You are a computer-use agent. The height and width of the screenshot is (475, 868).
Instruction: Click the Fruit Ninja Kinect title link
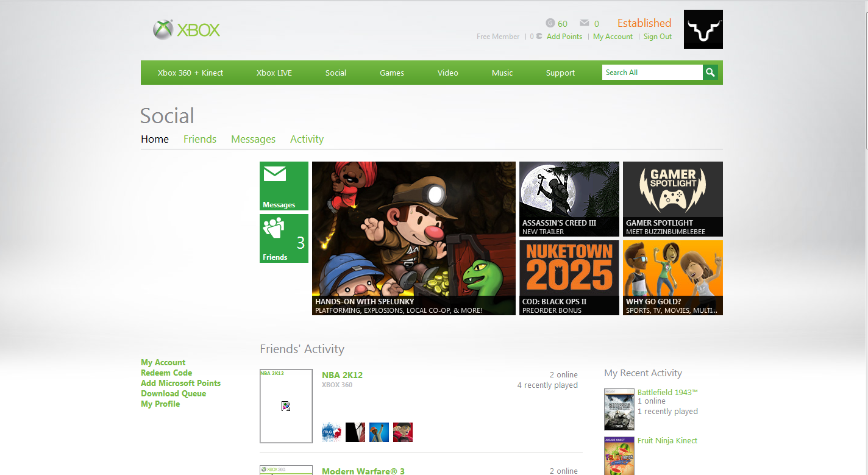pos(667,440)
